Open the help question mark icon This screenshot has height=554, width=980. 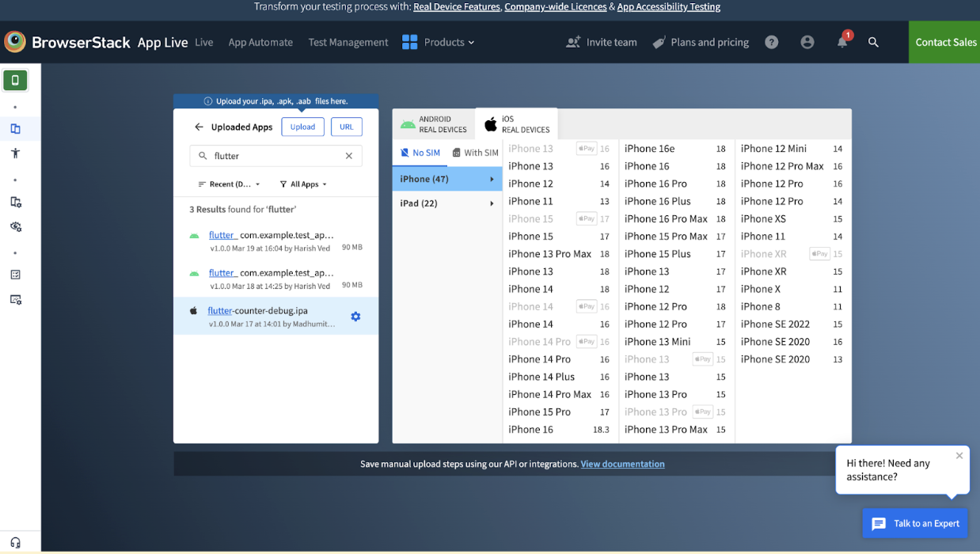772,42
